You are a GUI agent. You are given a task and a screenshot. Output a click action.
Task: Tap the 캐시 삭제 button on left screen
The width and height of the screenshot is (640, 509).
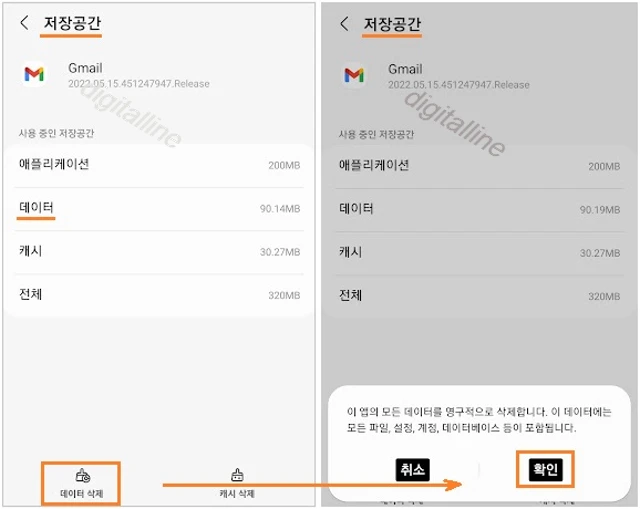tap(237, 483)
